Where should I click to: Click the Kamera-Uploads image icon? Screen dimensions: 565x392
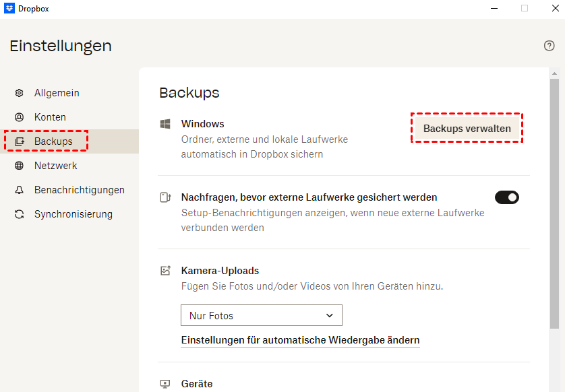click(x=165, y=271)
